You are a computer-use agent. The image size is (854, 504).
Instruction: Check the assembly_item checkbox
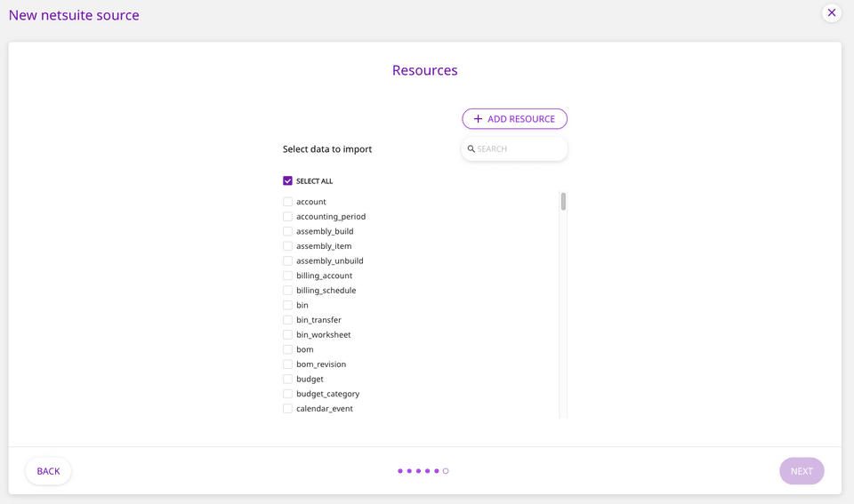pos(287,246)
